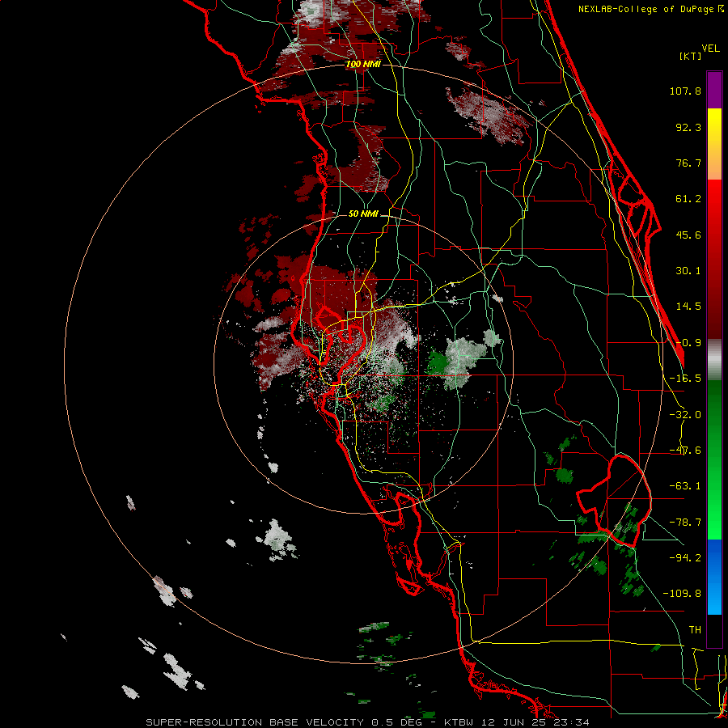
Task: Click the VEL legend title
Action: 710,49
